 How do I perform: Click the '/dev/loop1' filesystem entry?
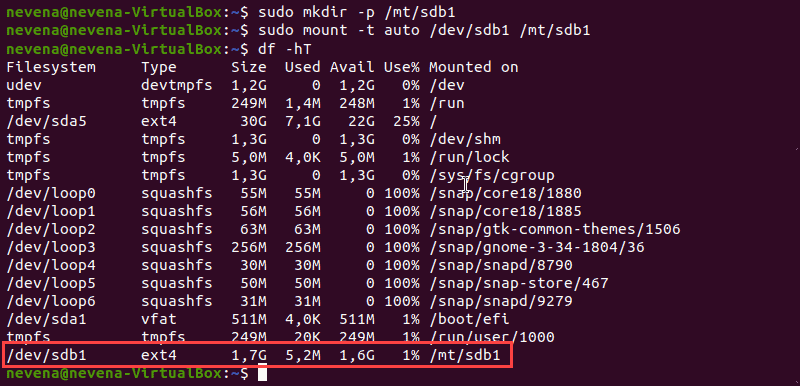[51, 211]
